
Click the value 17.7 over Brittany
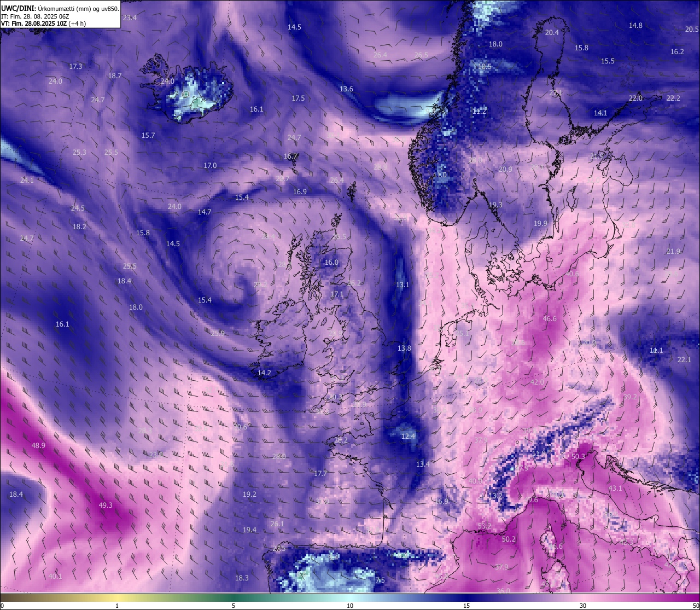(320, 473)
